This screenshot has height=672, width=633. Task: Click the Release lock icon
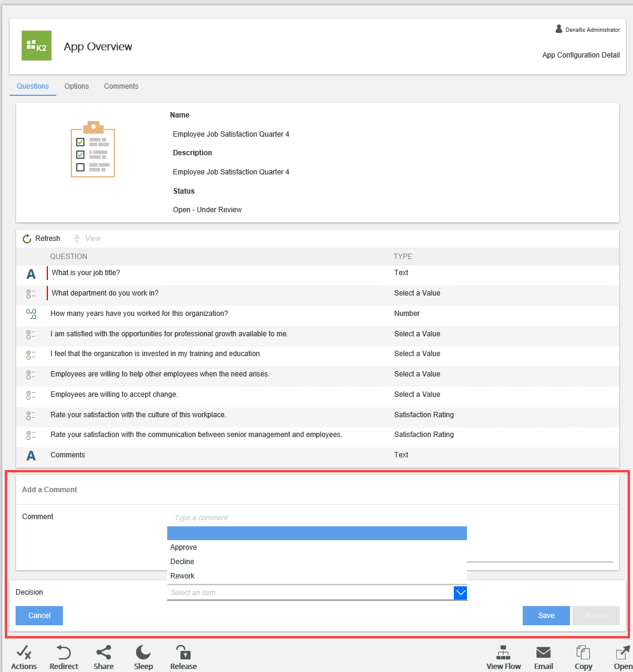[x=183, y=652]
